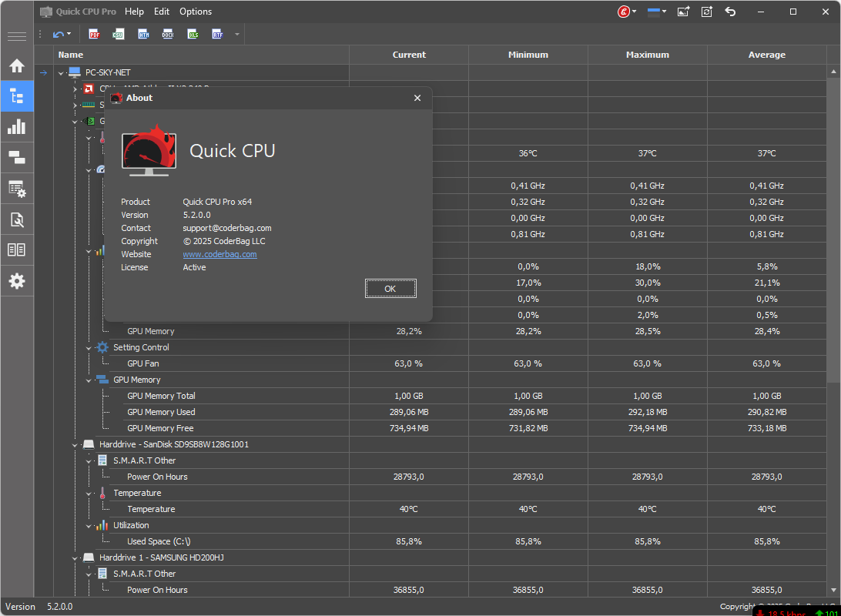Open the sidebar icon below the bar chart
This screenshot has width=841, height=616.
pos(17,158)
